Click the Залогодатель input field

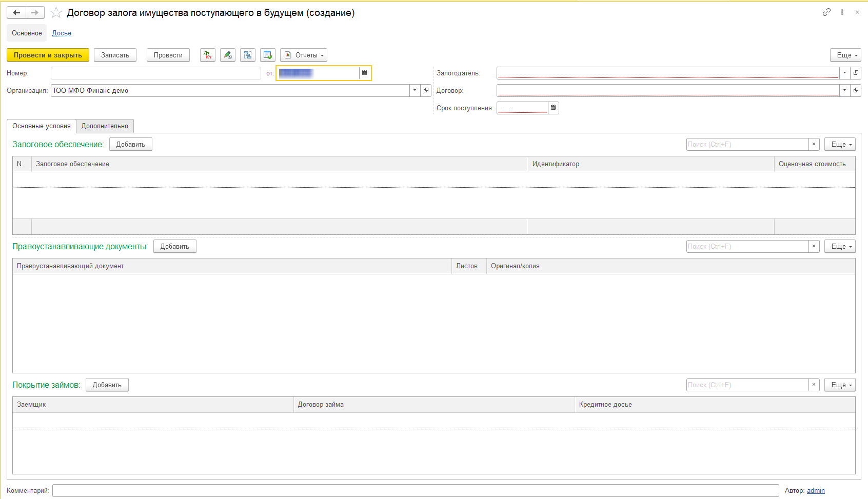tap(668, 73)
